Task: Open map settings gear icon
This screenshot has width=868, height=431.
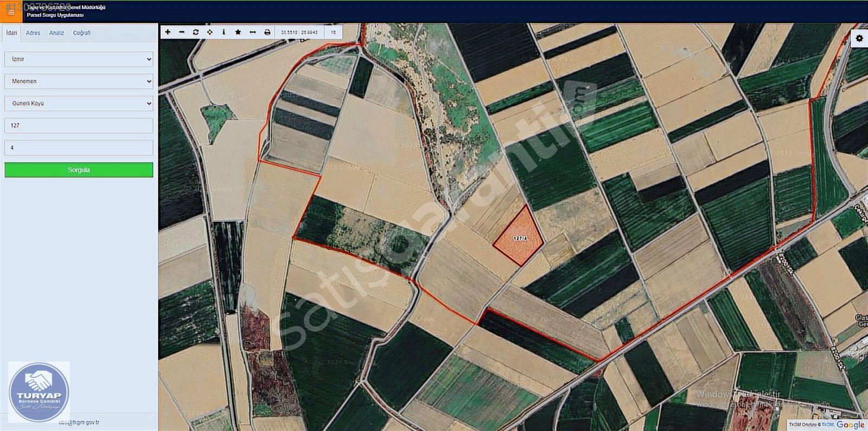Action: pos(859,38)
